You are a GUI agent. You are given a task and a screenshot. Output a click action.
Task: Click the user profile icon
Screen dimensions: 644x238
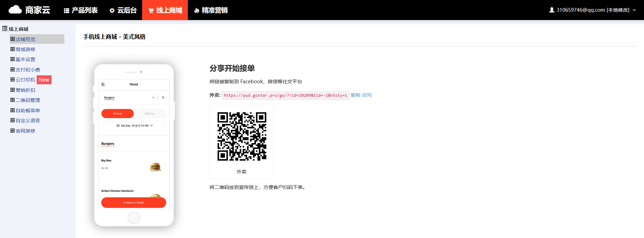click(x=552, y=10)
